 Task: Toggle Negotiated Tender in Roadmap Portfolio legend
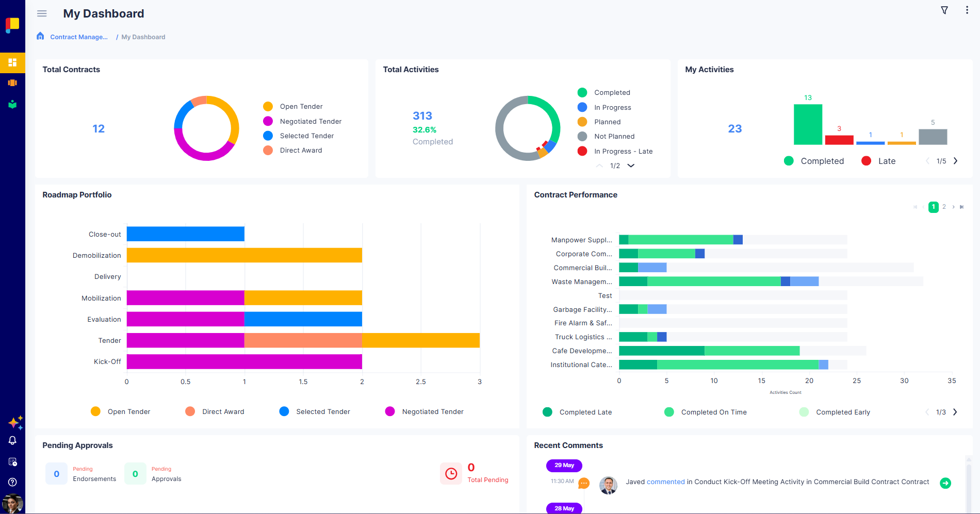coord(424,411)
